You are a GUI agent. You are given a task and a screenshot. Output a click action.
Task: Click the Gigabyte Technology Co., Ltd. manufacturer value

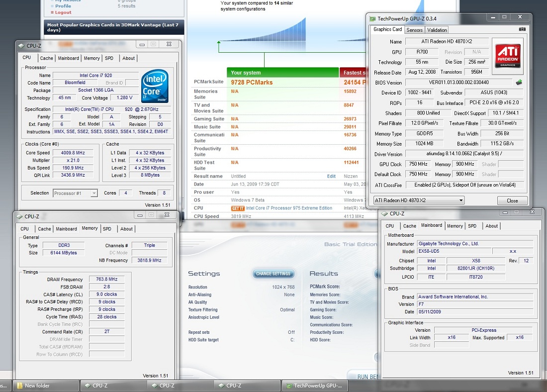[475, 244]
